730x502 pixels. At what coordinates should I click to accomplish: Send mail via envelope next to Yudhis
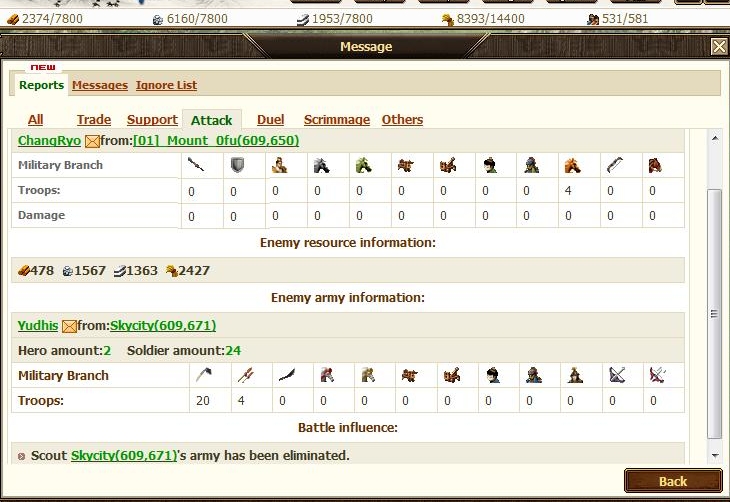(x=69, y=326)
